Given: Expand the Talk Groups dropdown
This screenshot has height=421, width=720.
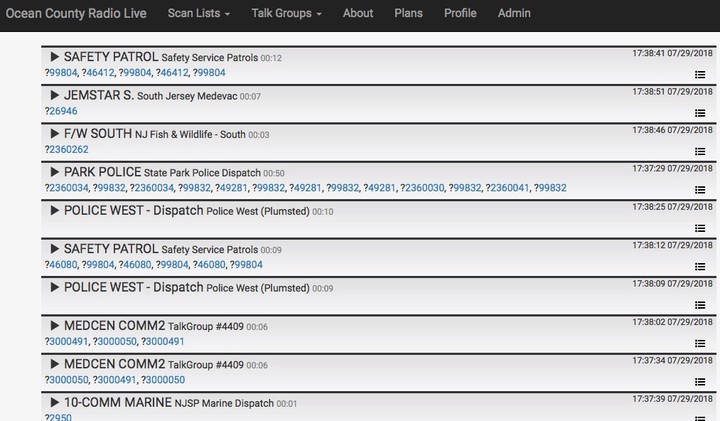Looking at the screenshot, I should [286, 13].
